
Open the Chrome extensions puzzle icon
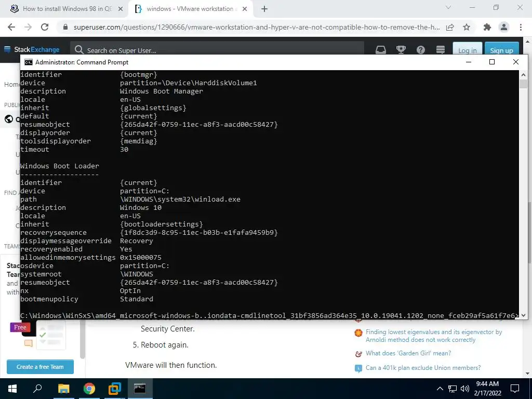[487, 27]
